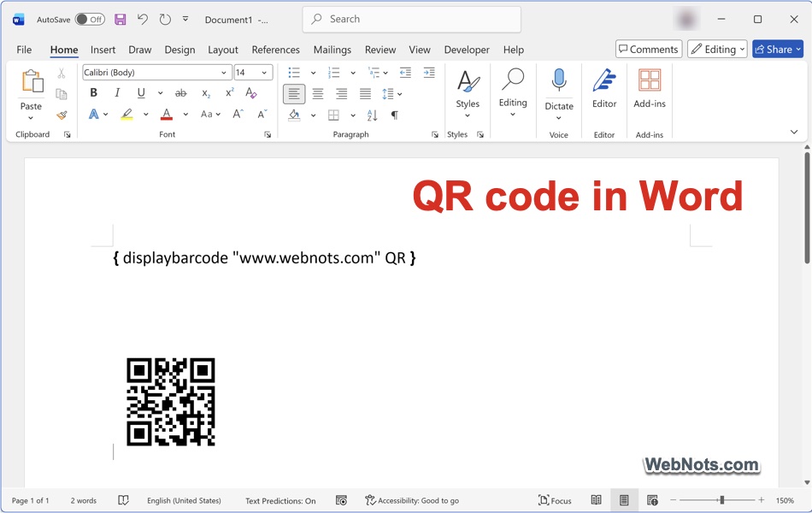
Task: Select the Format Painter brush
Action: coord(62,115)
